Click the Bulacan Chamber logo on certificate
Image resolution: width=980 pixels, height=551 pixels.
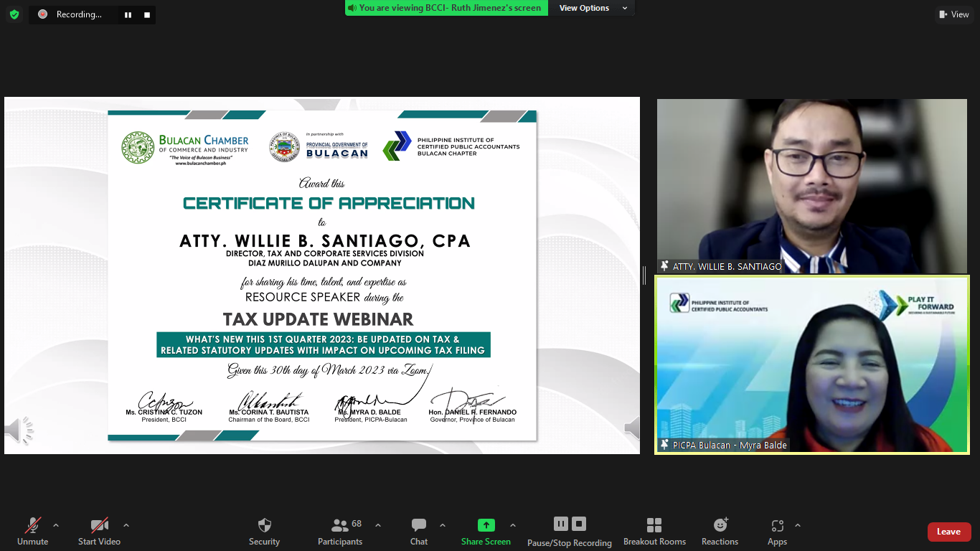click(185, 148)
